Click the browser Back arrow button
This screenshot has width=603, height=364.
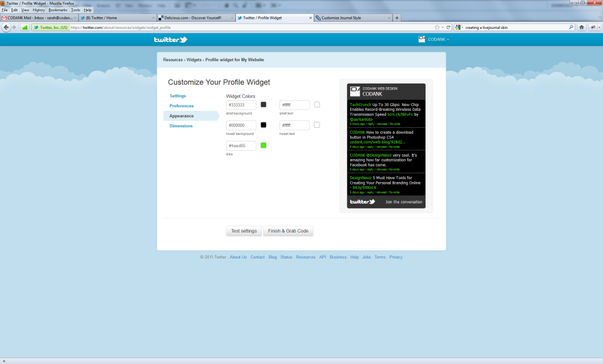click(6, 27)
